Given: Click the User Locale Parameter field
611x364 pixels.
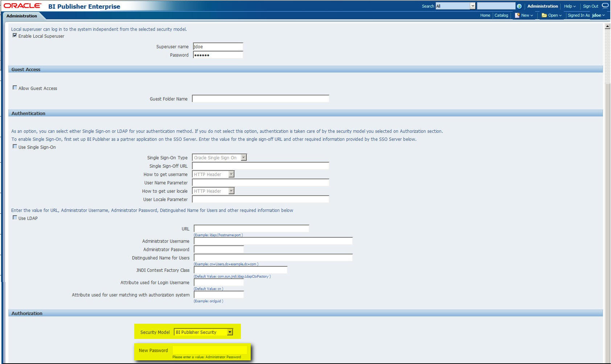Looking at the screenshot, I should [x=261, y=199].
